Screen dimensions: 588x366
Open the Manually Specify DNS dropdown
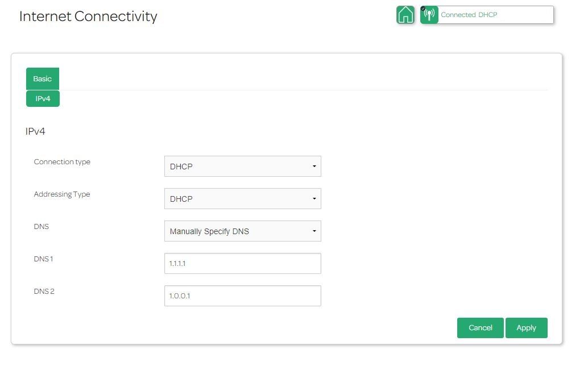click(242, 231)
